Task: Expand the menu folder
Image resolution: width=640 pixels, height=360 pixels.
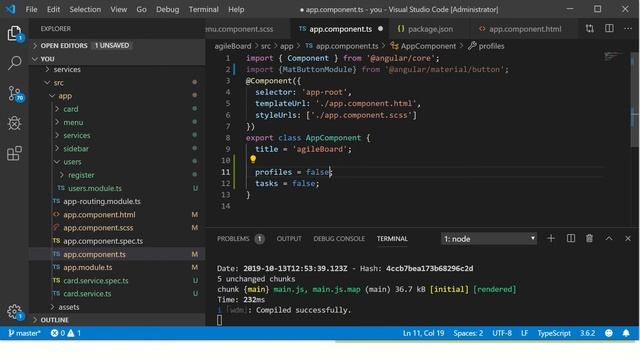Action: coord(73,122)
